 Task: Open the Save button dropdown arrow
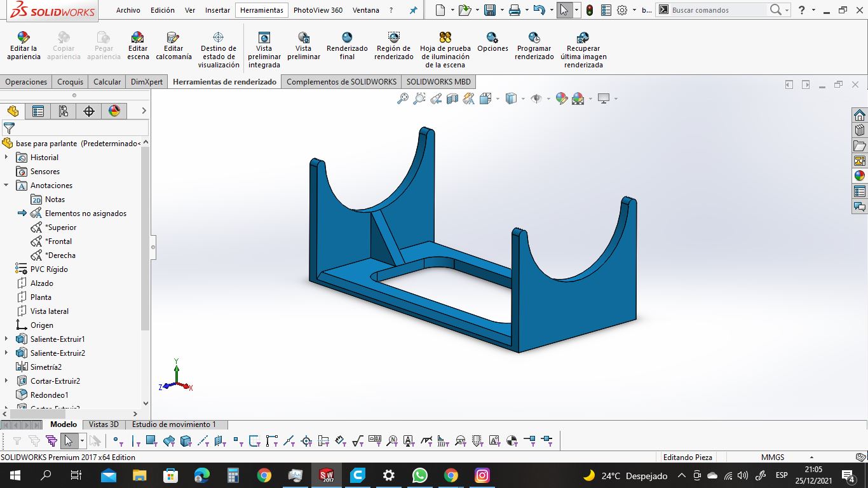pos(501,10)
